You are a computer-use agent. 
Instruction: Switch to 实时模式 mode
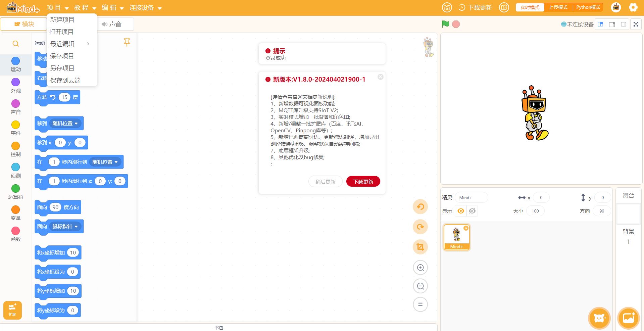(x=530, y=7)
